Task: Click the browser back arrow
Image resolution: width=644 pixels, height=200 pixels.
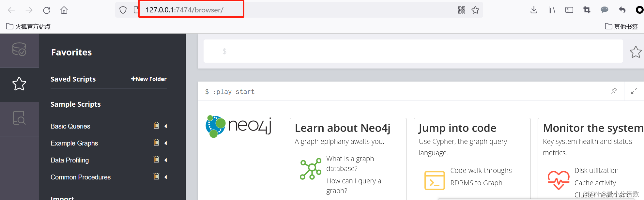Action: pyautogui.click(x=11, y=10)
